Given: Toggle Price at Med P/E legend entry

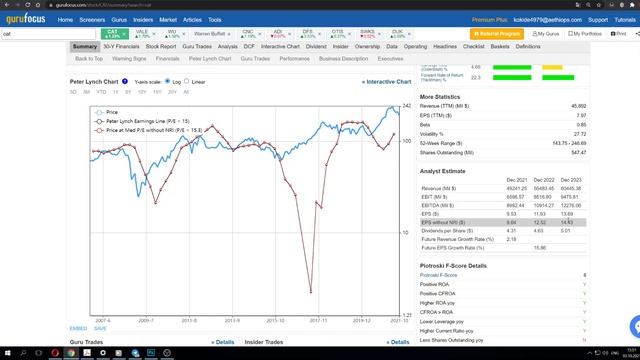Looking at the screenshot, I should [x=149, y=130].
